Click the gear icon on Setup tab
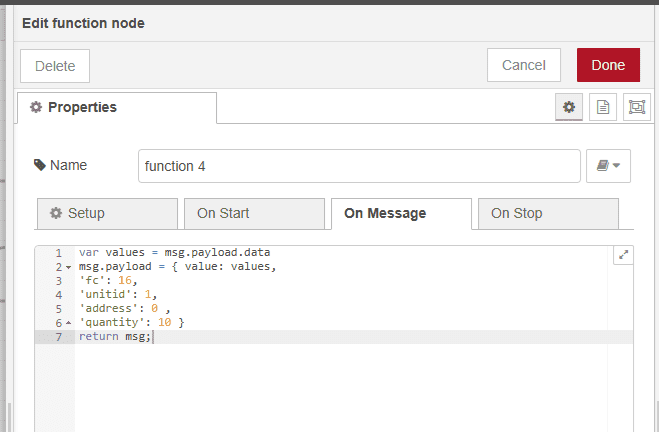Screen dimensions: 659x432 [56, 213]
